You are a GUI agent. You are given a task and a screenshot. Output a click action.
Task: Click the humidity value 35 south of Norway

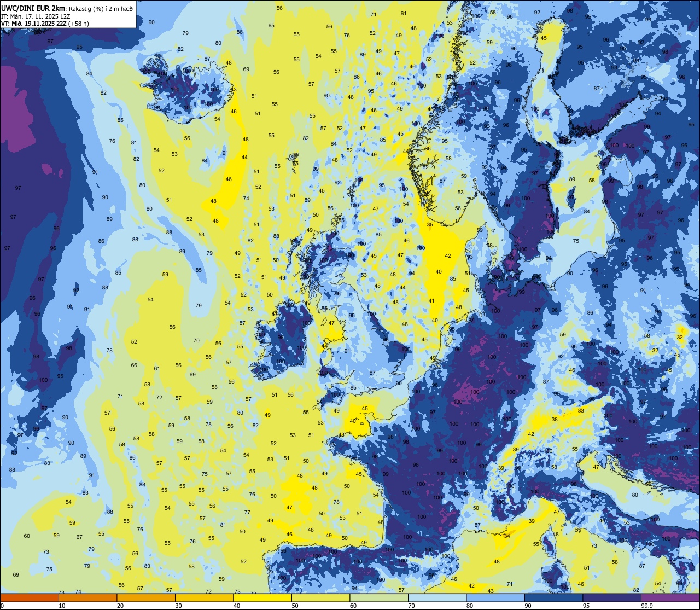tap(430, 224)
